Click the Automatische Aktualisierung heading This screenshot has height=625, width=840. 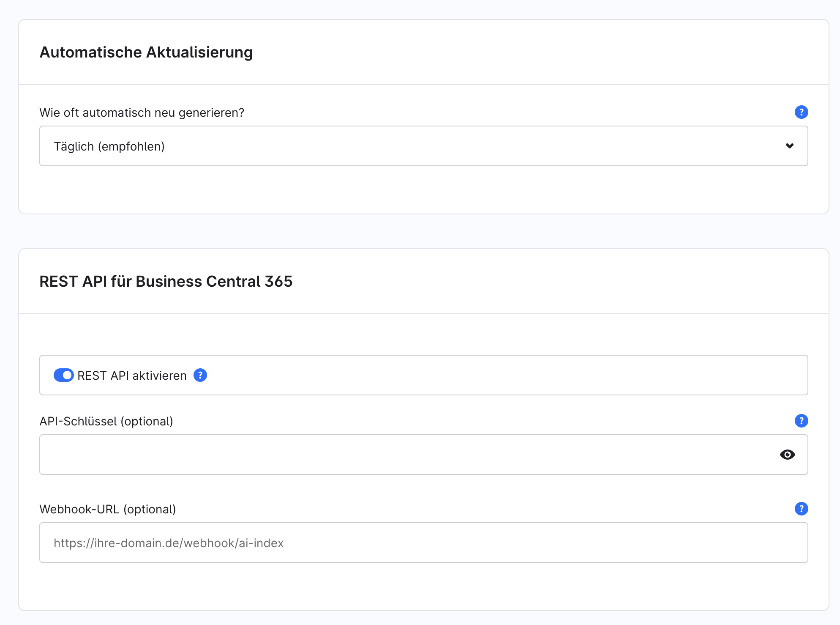(146, 52)
